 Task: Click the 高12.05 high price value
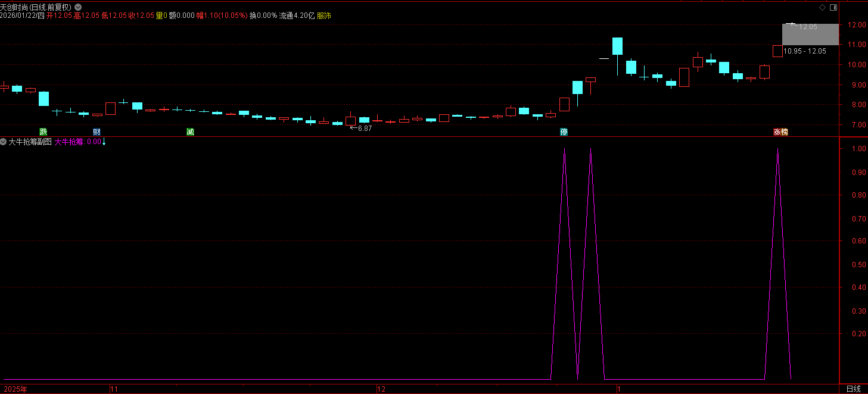pos(86,16)
